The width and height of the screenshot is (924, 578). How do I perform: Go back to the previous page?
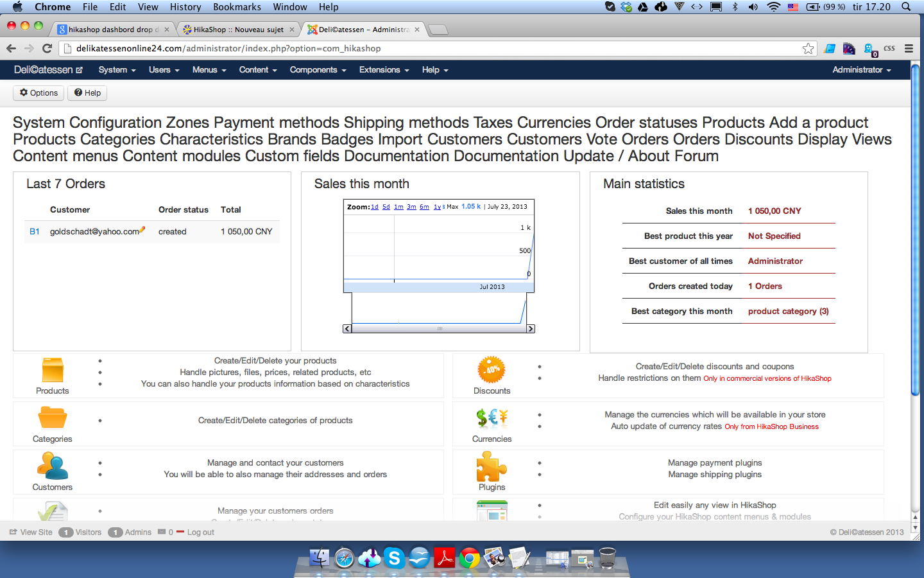[x=11, y=48]
